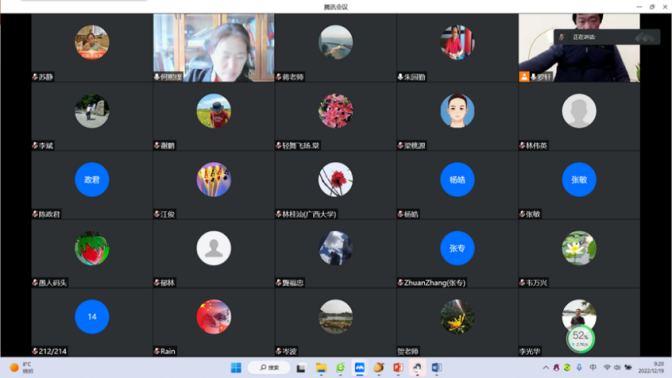
Task: Open the Word icon in the taskbar
Action: [436, 367]
